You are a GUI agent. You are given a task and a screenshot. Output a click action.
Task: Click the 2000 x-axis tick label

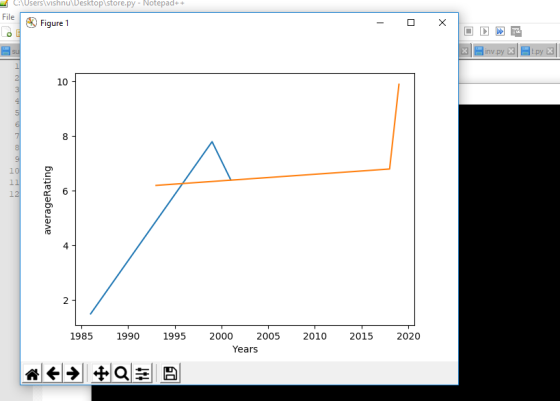221,336
